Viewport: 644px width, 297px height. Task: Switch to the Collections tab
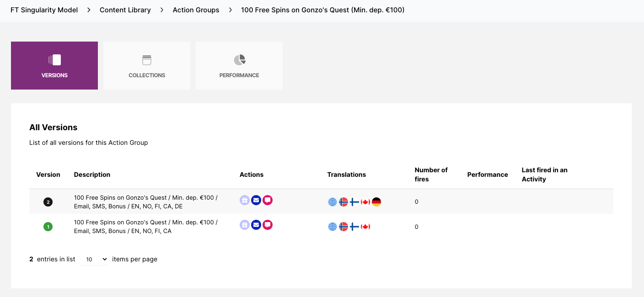147,66
